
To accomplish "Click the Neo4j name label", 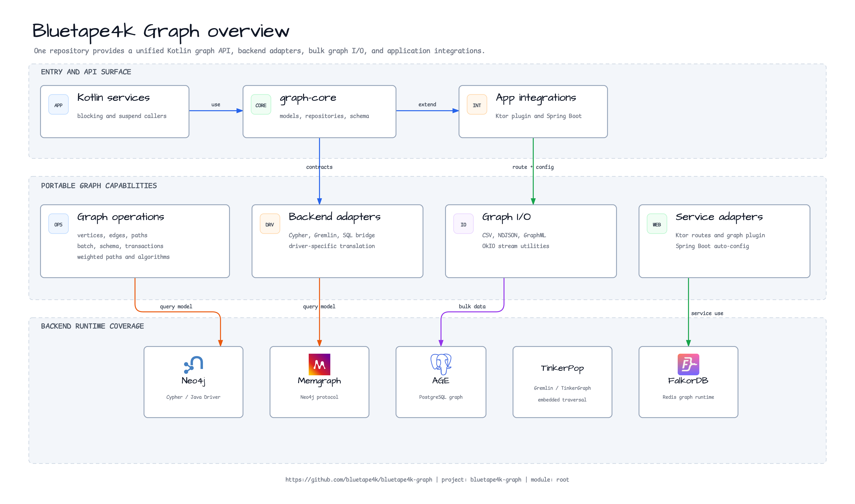I will pyautogui.click(x=193, y=381).
